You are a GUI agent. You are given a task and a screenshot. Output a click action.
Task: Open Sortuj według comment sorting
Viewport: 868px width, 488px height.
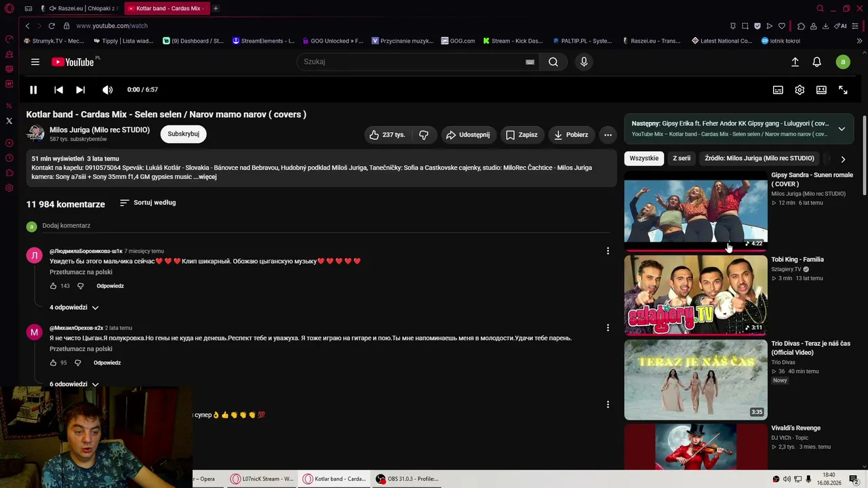pos(148,203)
